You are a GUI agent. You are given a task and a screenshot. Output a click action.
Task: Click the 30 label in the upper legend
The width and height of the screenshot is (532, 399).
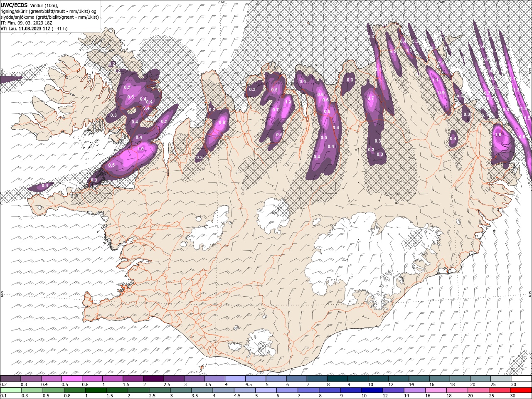[x=514, y=384]
